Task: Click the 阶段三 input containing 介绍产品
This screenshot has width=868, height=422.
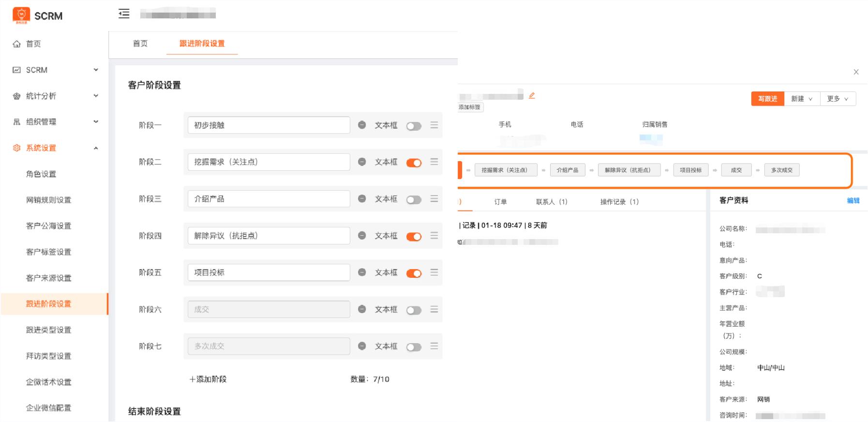Action: [269, 199]
